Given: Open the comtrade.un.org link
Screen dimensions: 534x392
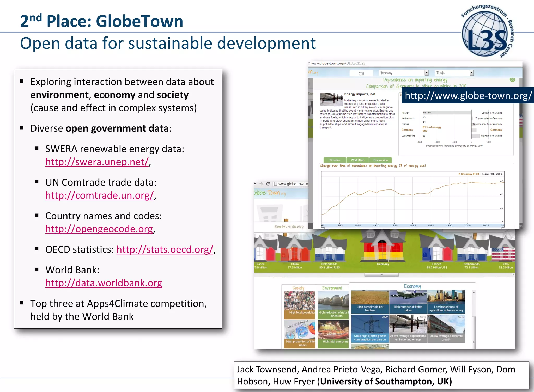Looking at the screenshot, I should [100, 195].
